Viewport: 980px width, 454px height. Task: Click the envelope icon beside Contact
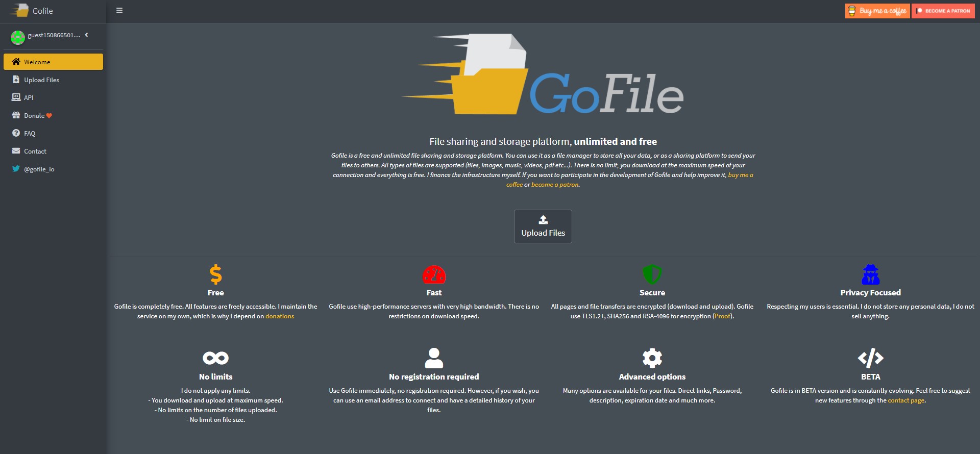coord(16,150)
